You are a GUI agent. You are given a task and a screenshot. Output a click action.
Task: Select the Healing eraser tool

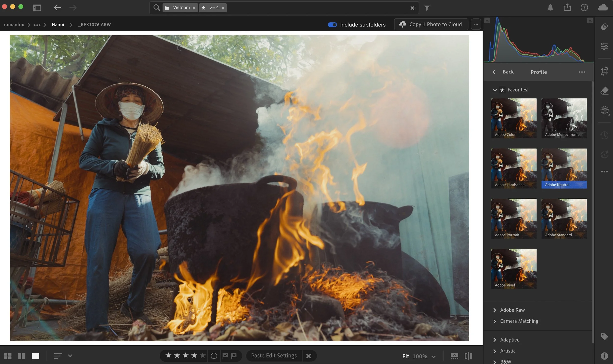[604, 90]
